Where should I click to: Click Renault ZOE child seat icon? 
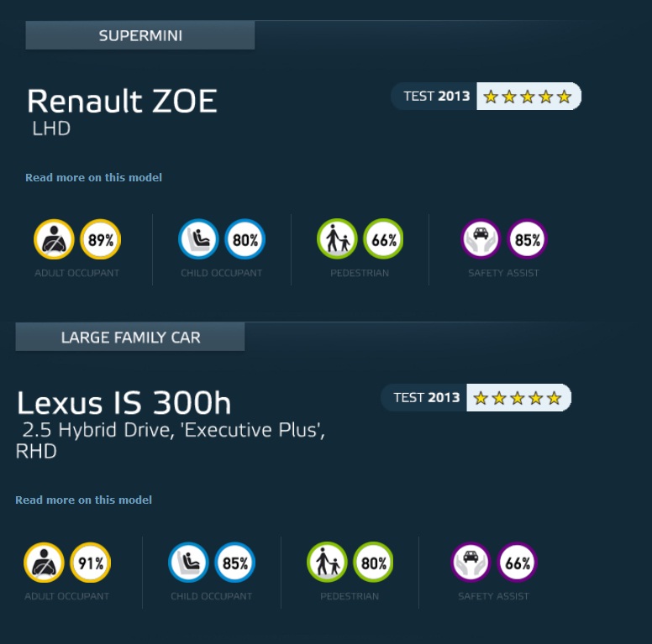coord(198,239)
